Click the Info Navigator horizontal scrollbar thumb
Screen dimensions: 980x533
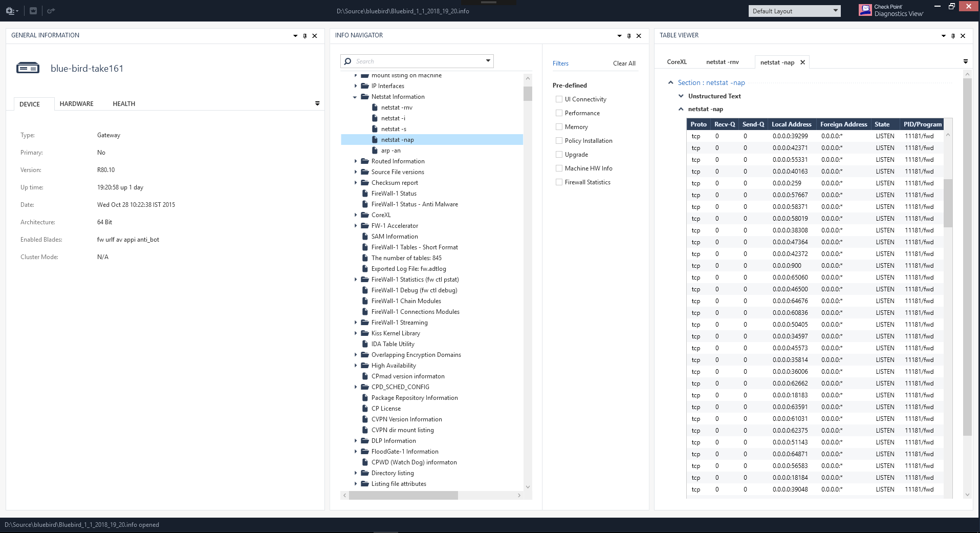coord(403,495)
